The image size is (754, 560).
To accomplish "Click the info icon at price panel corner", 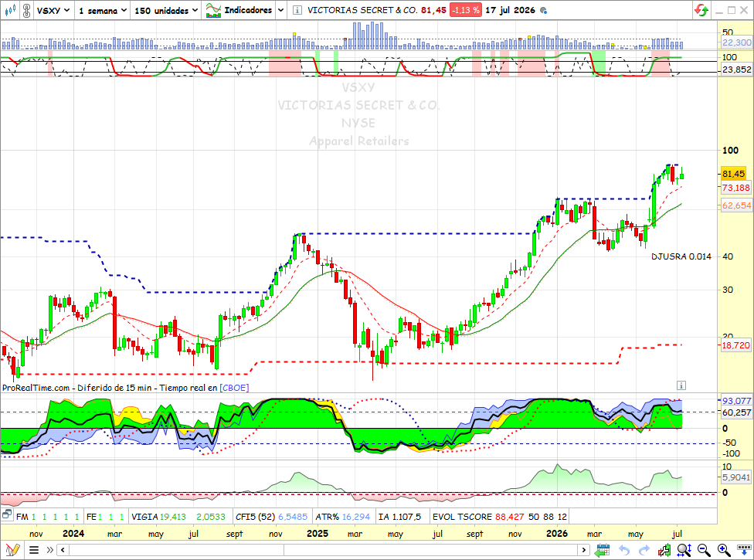I will click(681, 385).
